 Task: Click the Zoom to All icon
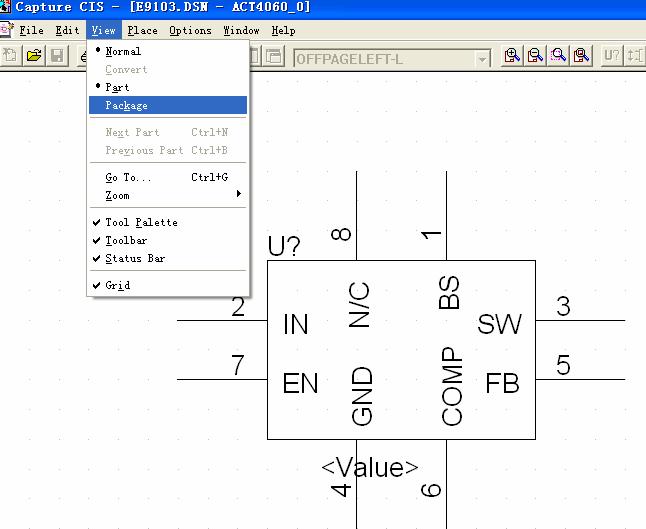pos(581,55)
